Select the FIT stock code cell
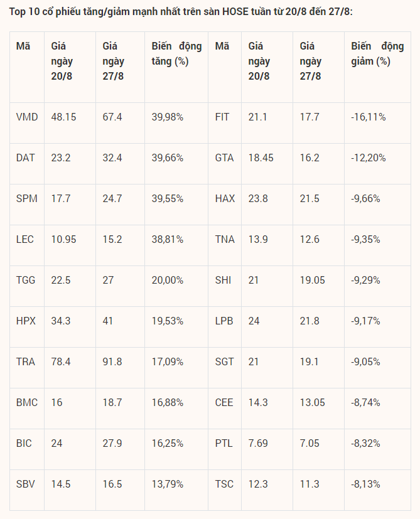The image size is (420, 519). click(x=223, y=117)
